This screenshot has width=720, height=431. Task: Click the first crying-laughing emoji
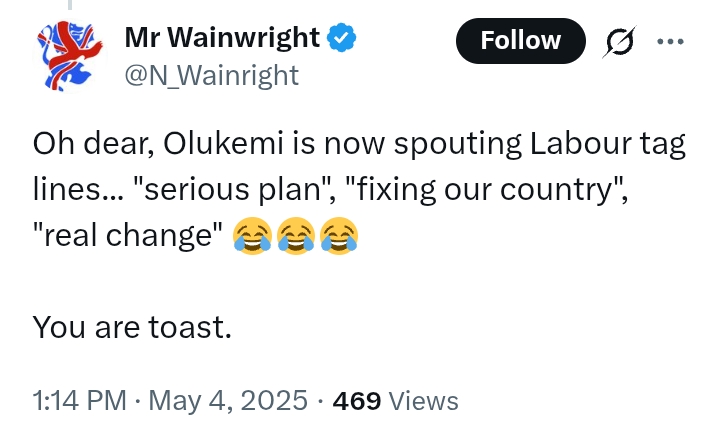[x=252, y=235]
